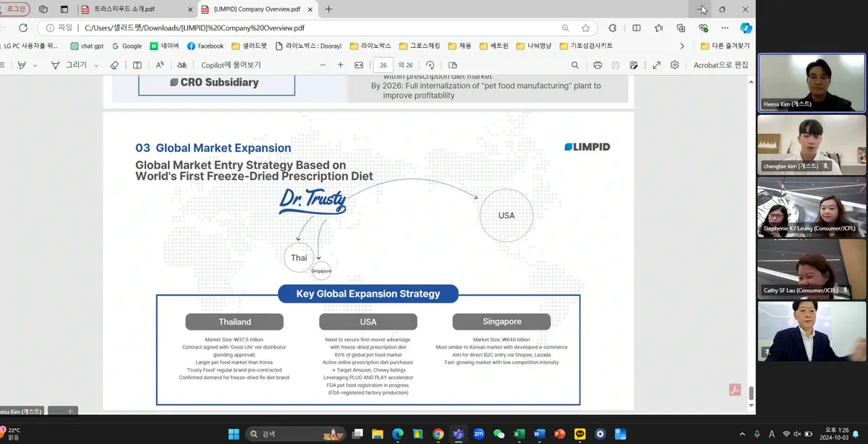Print the PDF using the printer icon
Viewport: 868px width, 444px height.
coord(597,65)
